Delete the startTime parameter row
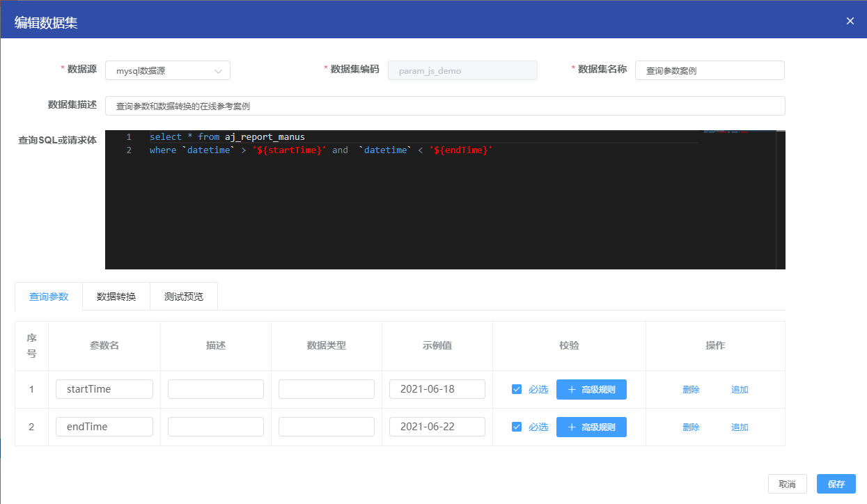Image resolution: width=867 pixels, height=504 pixels. pos(691,390)
